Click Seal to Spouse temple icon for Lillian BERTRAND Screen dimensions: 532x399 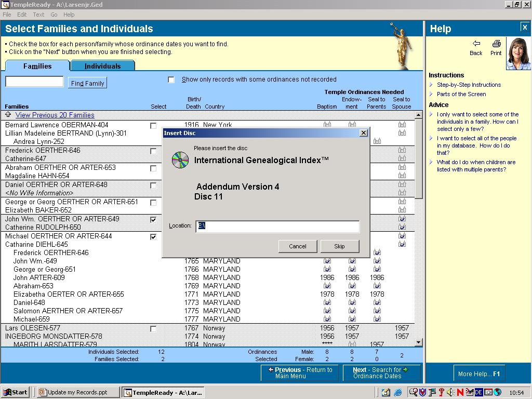click(402, 133)
